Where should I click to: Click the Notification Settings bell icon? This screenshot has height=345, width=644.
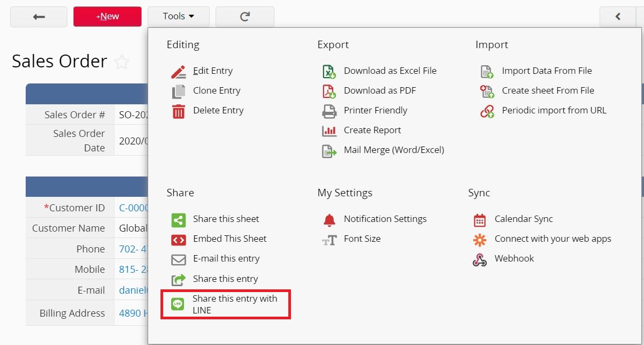pyautogui.click(x=329, y=219)
